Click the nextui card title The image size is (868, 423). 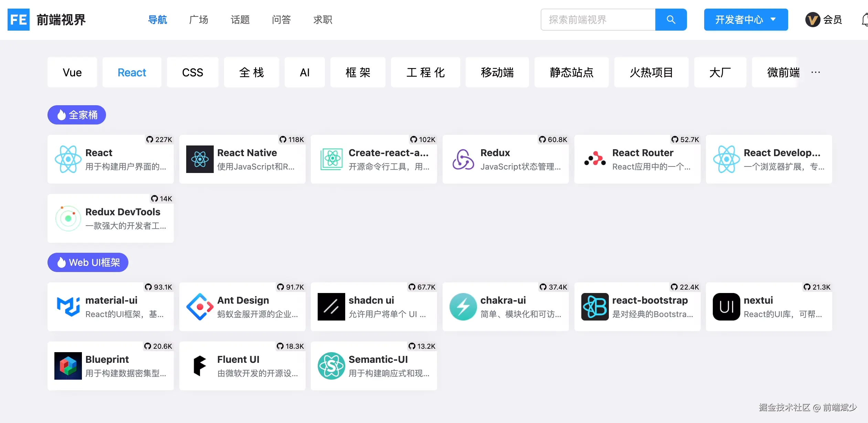point(758,300)
